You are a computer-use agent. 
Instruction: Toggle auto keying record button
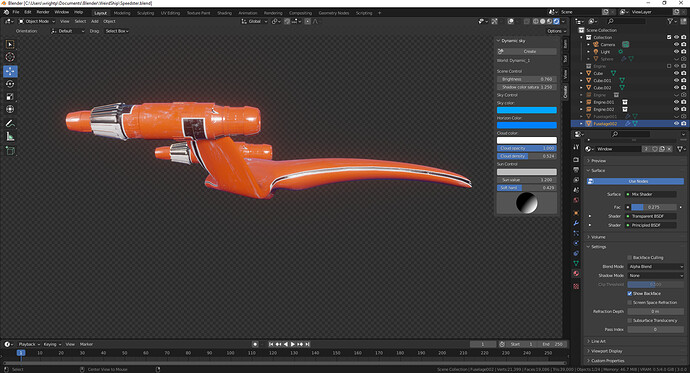[x=255, y=344]
